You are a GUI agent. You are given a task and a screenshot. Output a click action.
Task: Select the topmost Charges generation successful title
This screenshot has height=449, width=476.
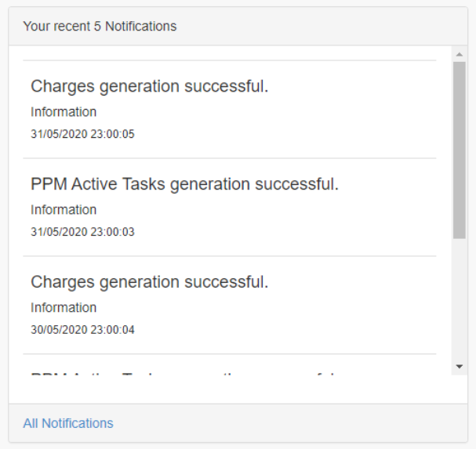point(150,86)
